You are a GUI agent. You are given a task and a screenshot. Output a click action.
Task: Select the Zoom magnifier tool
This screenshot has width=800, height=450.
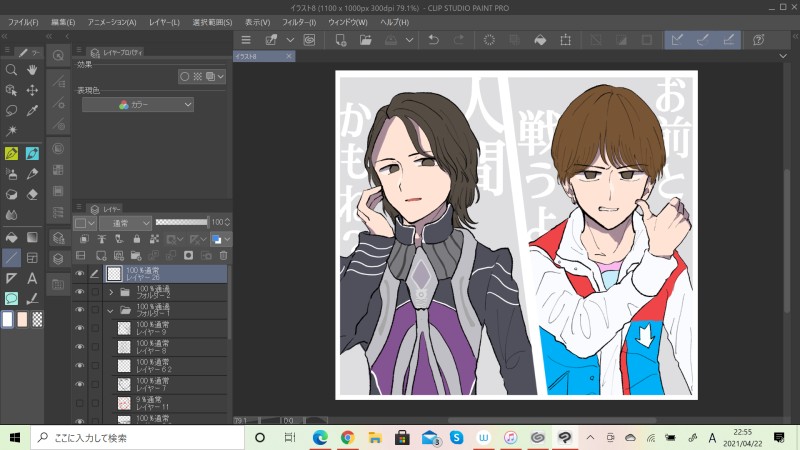11,70
